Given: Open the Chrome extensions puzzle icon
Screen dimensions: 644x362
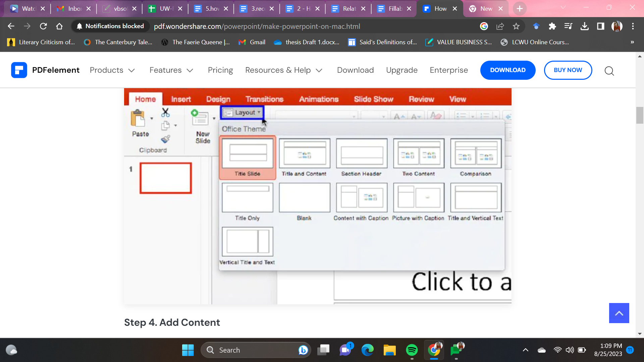Looking at the screenshot, I should click(552, 26).
